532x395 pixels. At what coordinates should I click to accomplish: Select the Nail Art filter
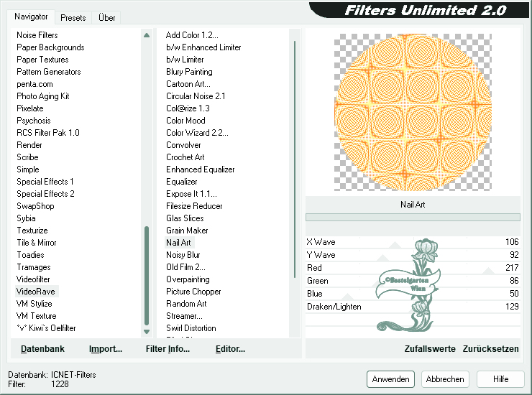pos(178,243)
